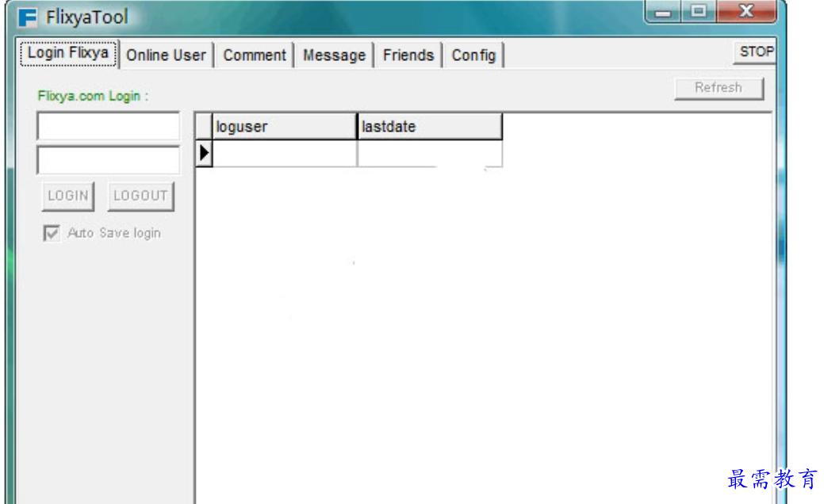Open the Comment tab

[255, 55]
